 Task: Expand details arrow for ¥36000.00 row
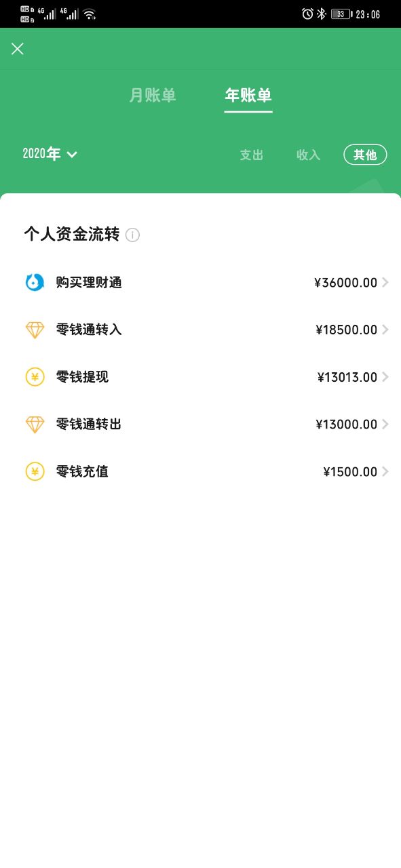point(385,282)
